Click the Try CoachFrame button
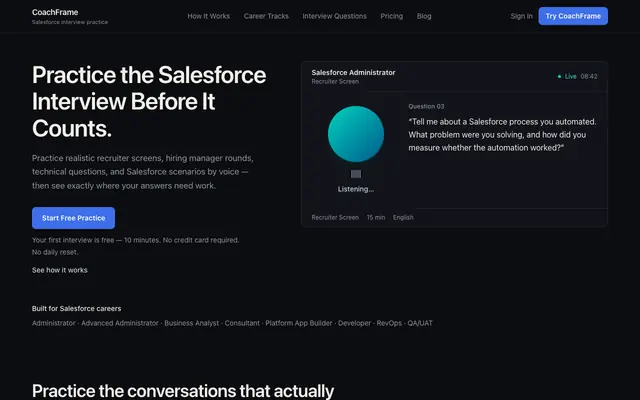The height and width of the screenshot is (400, 640). pyautogui.click(x=573, y=16)
